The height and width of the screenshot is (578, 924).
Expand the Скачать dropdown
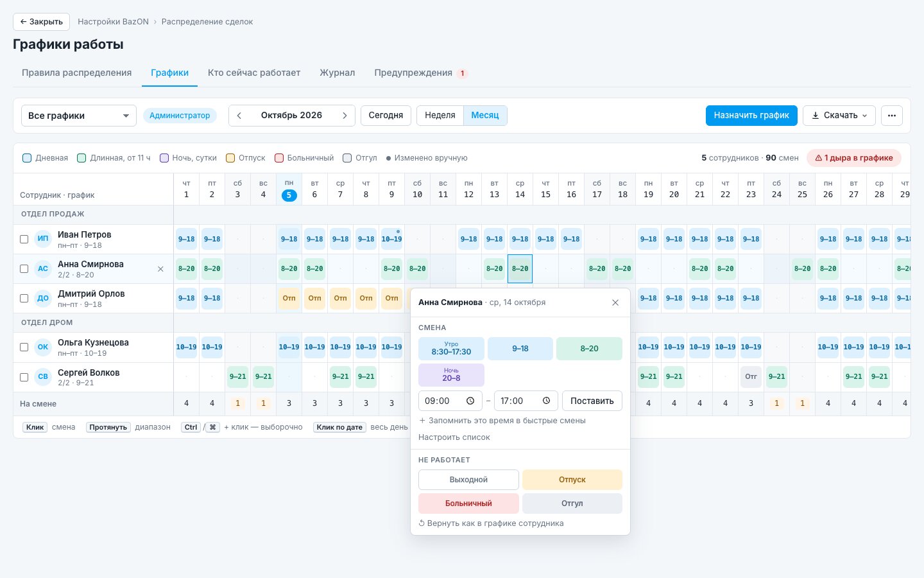pos(839,116)
